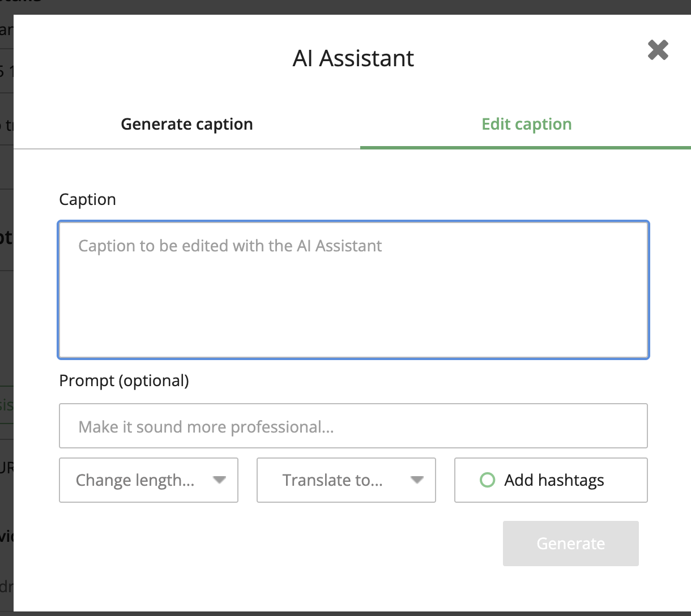691x616 pixels.
Task: Click the circular radio next to Add hashtags
Action: click(x=487, y=480)
